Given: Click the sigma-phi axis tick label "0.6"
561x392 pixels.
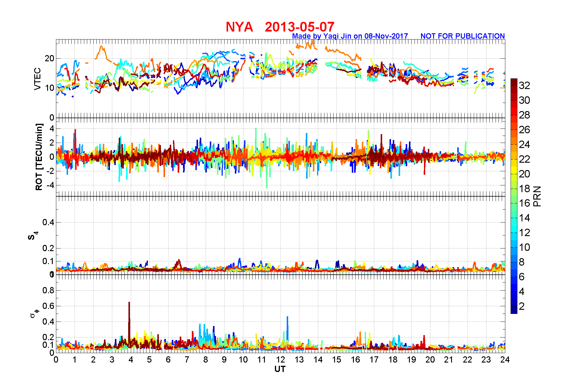Looking at the screenshot, I should (x=48, y=306).
